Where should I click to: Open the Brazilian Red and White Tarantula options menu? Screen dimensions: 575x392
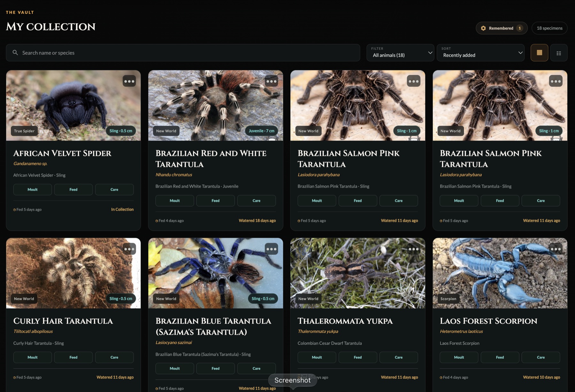pos(271,81)
